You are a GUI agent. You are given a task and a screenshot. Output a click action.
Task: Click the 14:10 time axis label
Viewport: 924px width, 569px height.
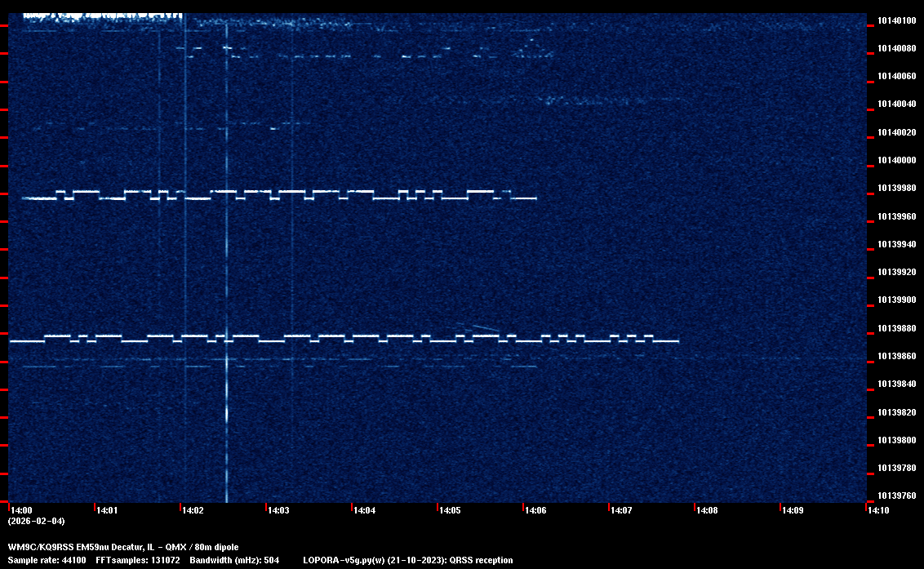(x=878, y=510)
